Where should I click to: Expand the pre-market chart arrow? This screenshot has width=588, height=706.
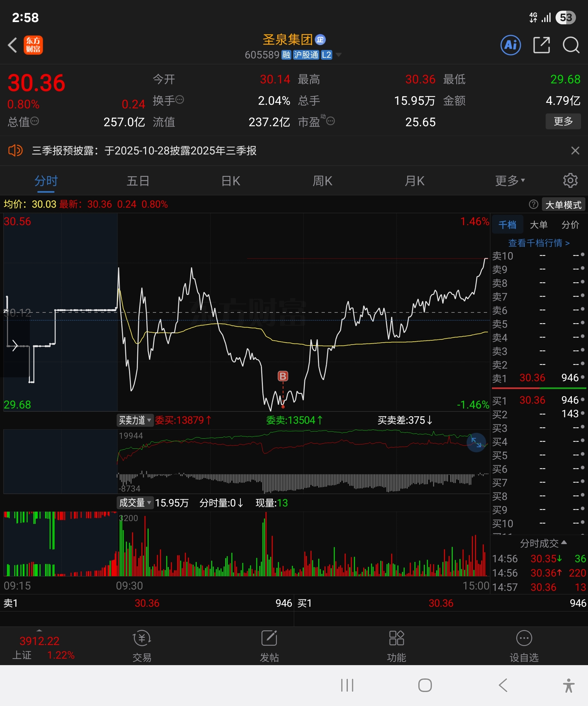tap(15, 345)
